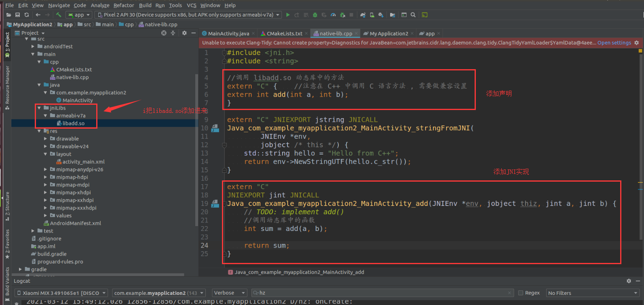
Task: Open the Pixel 2 API 30 device dropdown
Action: tap(188, 15)
